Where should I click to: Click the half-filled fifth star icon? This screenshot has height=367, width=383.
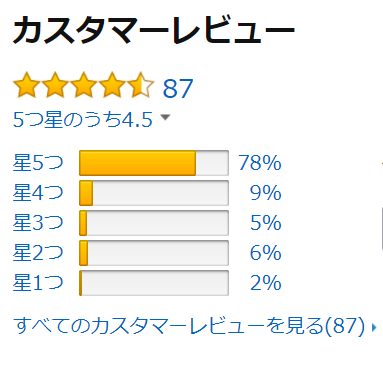141,85
